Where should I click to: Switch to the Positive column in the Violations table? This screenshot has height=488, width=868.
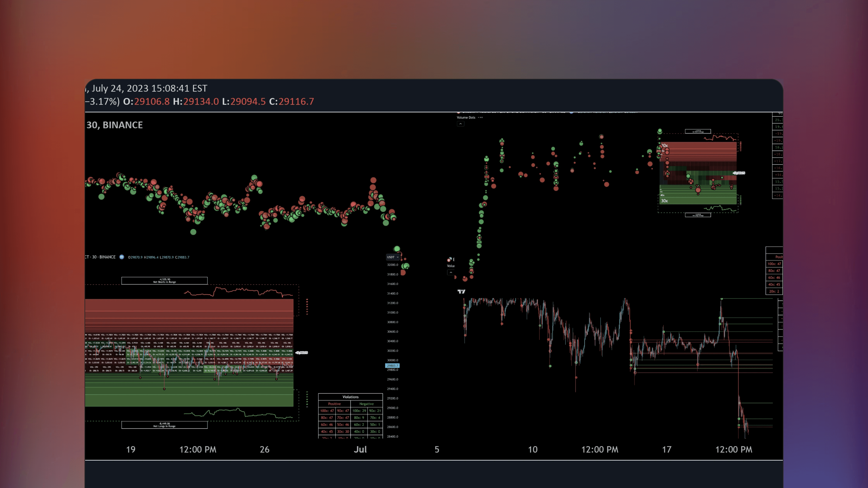(x=334, y=404)
